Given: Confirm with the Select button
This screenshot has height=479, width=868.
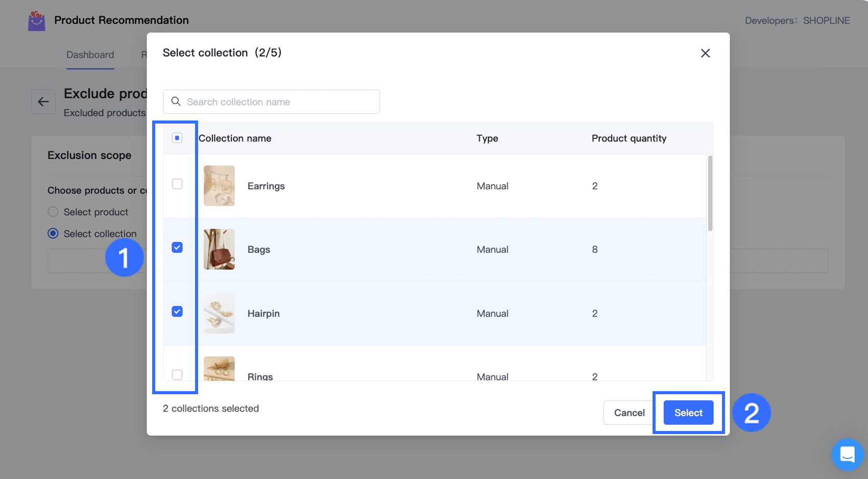Looking at the screenshot, I should 688,413.
